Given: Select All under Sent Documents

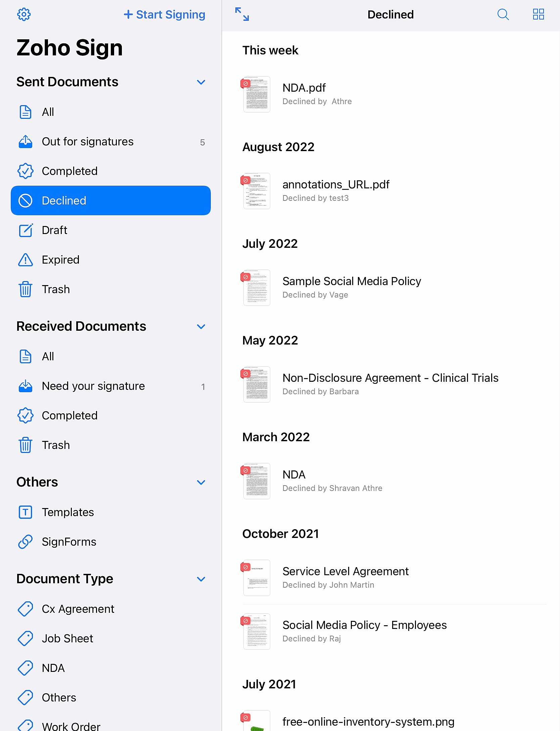Looking at the screenshot, I should 111,112.
